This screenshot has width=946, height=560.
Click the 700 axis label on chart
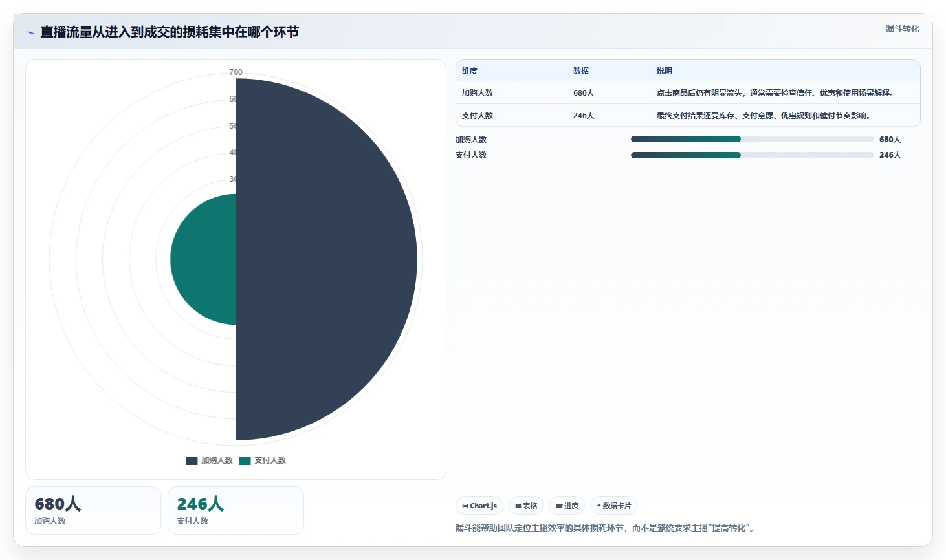[236, 72]
